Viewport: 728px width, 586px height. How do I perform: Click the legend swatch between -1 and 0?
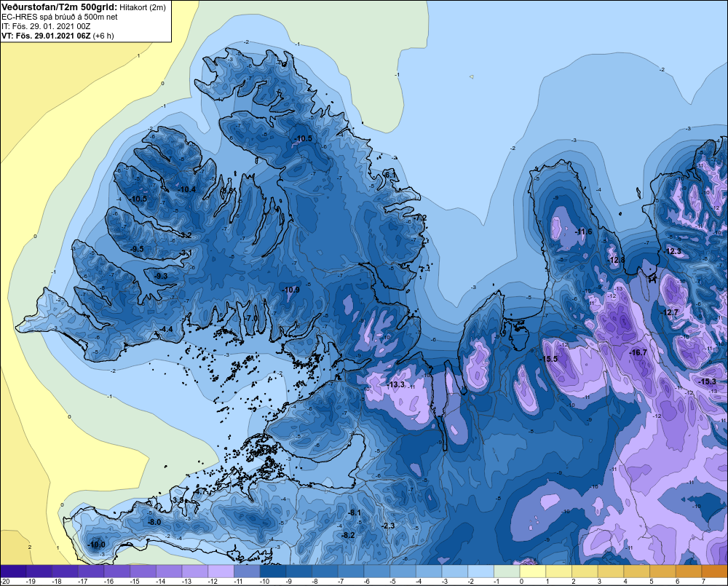pos(507,571)
